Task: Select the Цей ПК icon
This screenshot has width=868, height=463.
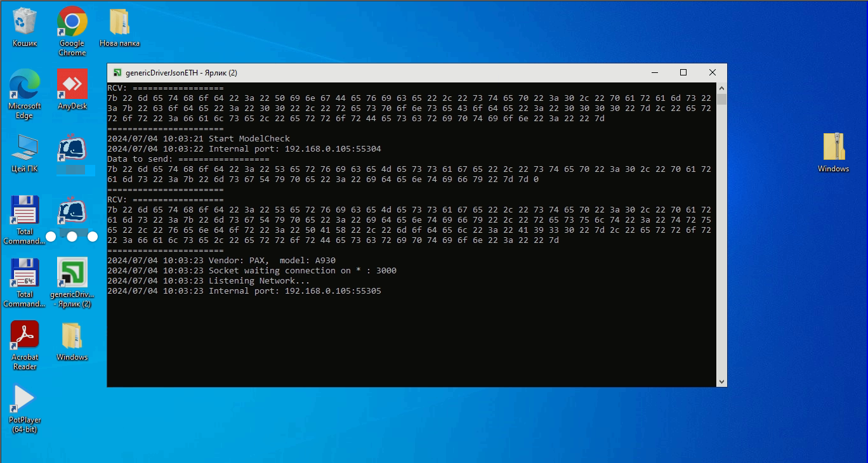Action: tap(25, 148)
